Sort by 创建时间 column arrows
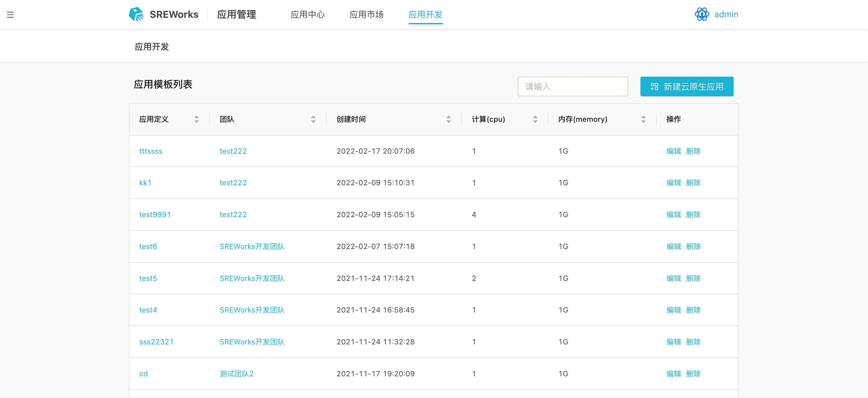This screenshot has height=398, width=868. (x=448, y=119)
